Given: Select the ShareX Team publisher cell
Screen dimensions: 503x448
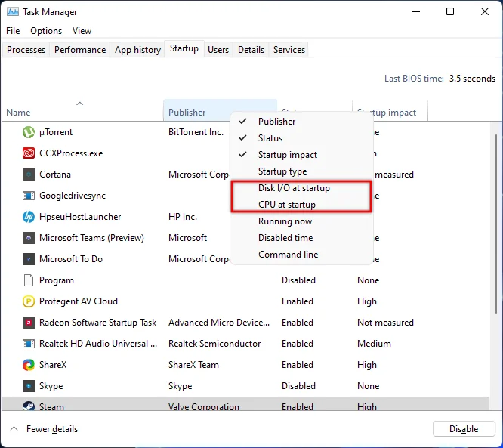Looking at the screenshot, I should (193, 365).
